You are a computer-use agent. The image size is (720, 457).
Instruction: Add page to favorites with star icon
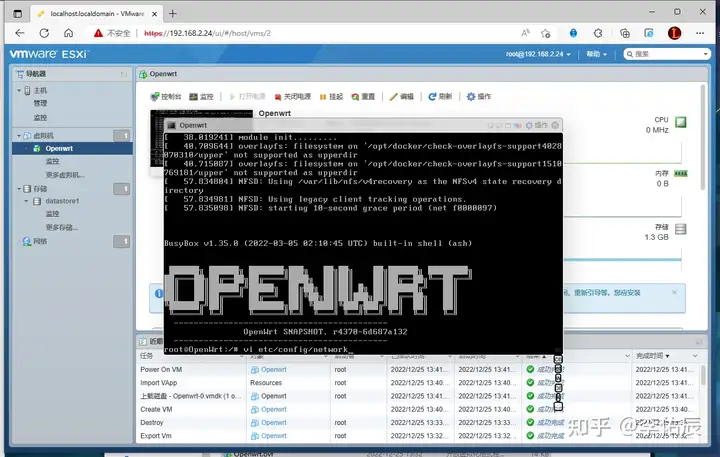[x=546, y=33]
